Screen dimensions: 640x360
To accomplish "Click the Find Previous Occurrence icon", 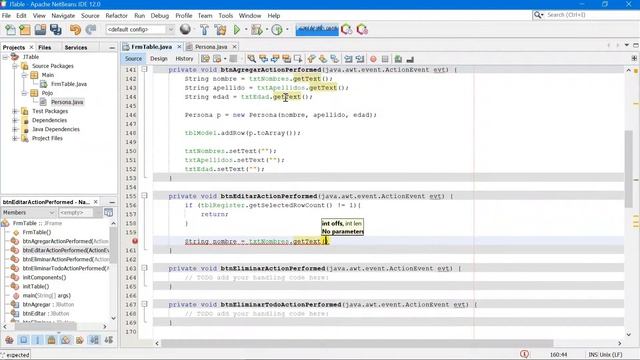I will (263, 59).
